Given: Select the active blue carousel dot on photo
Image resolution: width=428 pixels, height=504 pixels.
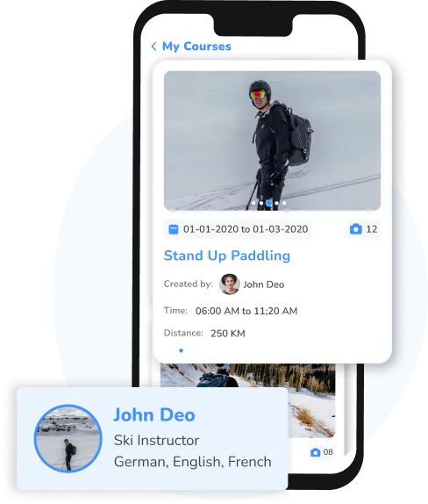Looking at the screenshot, I should (x=269, y=203).
